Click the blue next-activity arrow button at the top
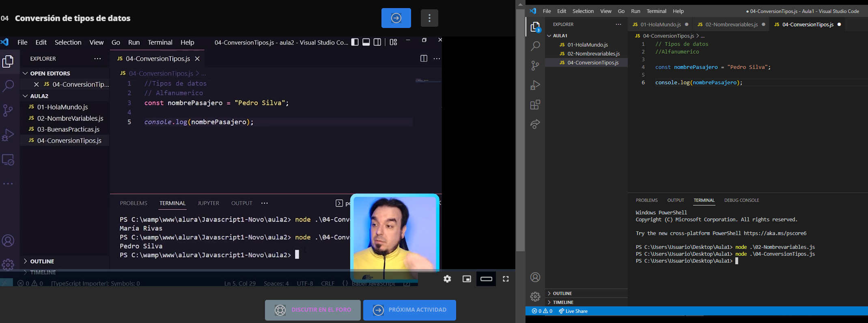The image size is (868, 323). tap(396, 18)
